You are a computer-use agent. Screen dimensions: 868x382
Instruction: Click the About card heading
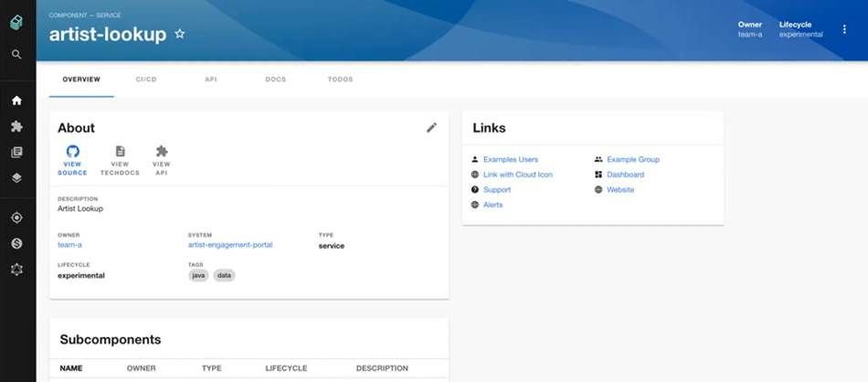[77, 128]
